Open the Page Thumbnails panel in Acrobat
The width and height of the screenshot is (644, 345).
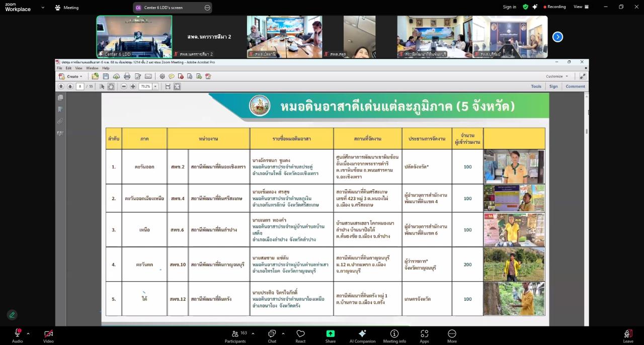click(60, 97)
